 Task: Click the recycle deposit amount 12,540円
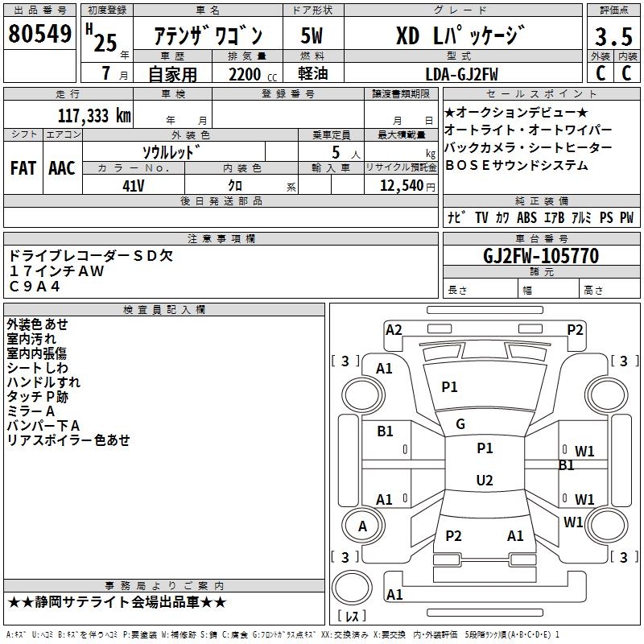(400, 186)
